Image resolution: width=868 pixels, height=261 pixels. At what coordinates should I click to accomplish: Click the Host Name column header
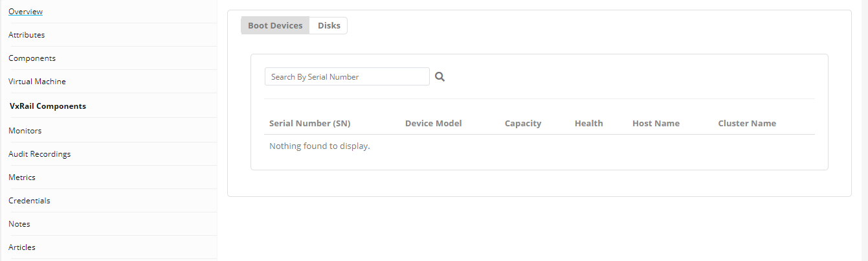pyautogui.click(x=656, y=124)
